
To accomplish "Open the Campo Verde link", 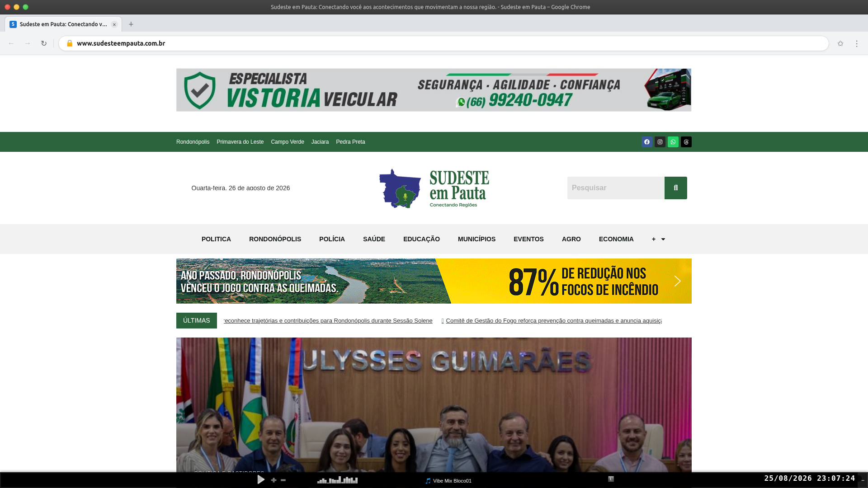I will click(x=287, y=142).
